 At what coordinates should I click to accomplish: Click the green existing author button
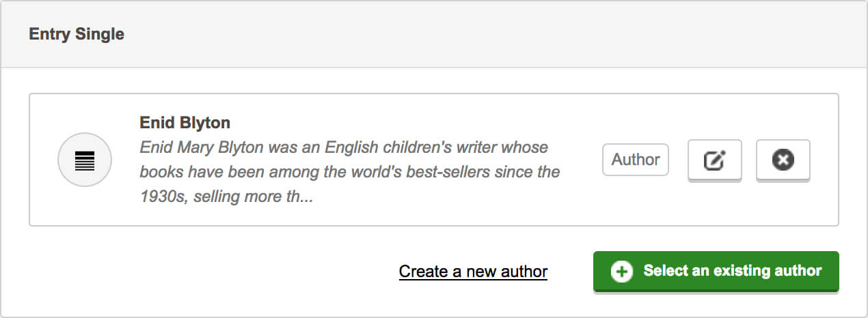(x=716, y=272)
